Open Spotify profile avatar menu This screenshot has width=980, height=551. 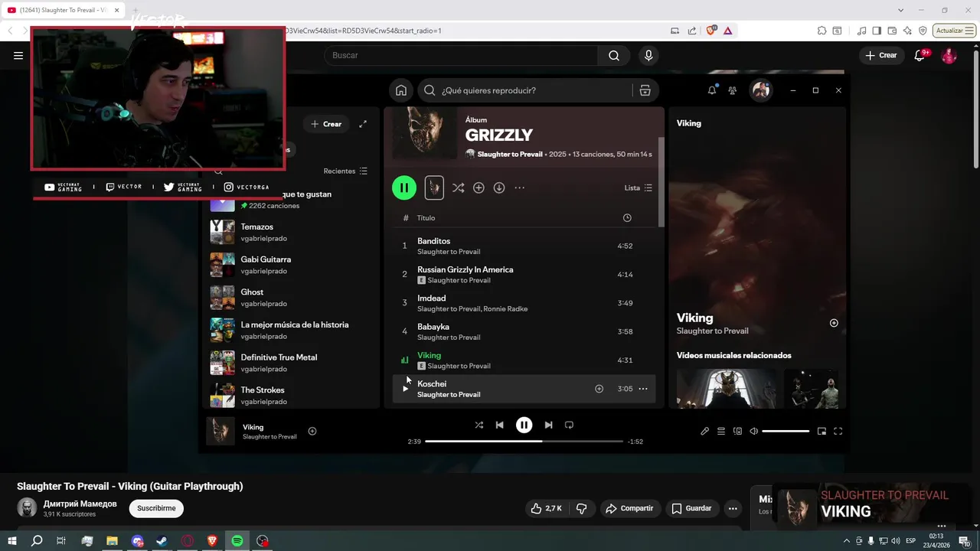pos(760,90)
